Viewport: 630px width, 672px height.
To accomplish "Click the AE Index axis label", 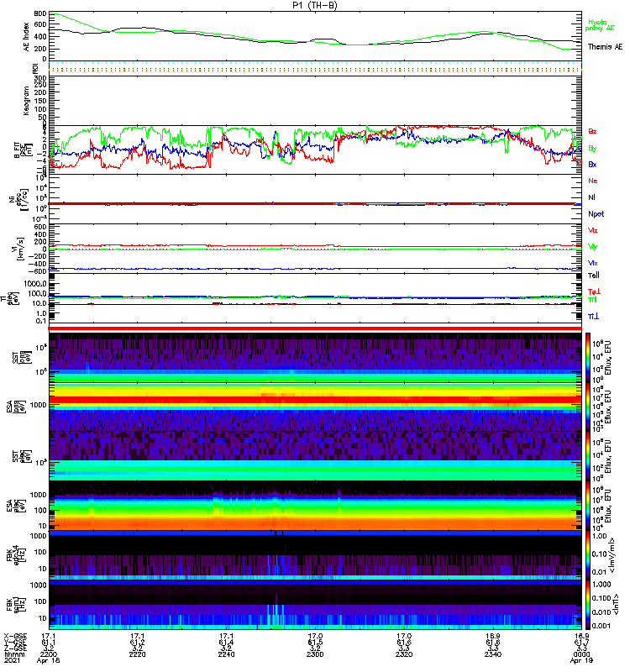I will pos(27,37).
